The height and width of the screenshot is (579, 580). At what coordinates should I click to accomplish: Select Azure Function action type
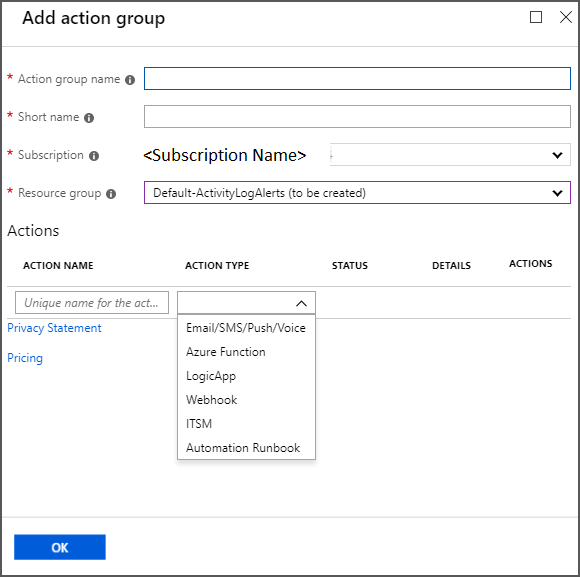(x=246, y=352)
